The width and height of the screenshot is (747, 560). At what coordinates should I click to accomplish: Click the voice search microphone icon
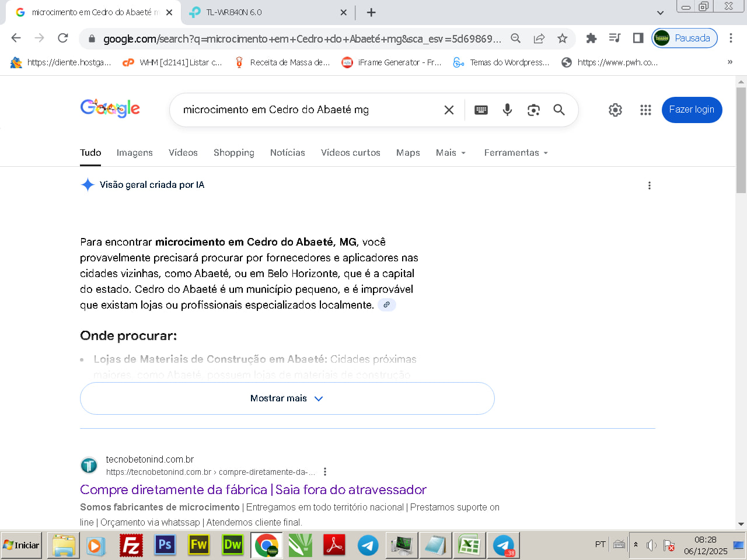tap(507, 110)
